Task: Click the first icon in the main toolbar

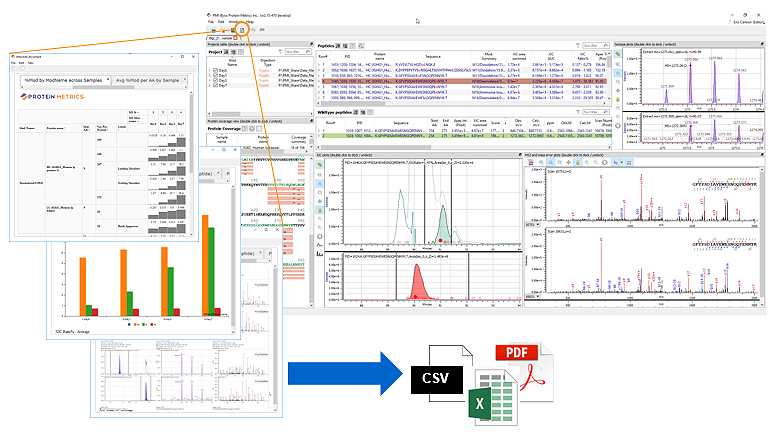Action: [x=213, y=30]
